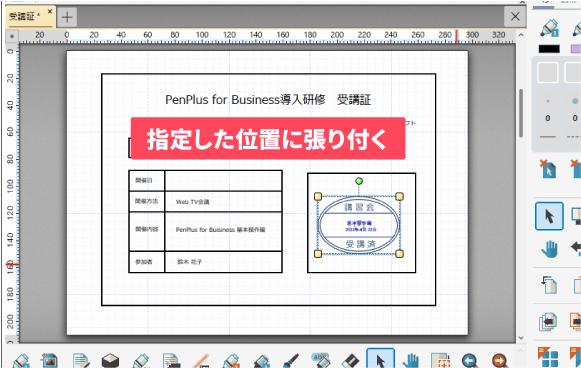Select the hand tool in right panel
Image resolution: width=581 pixels, height=368 pixels.
pos(549,248)
